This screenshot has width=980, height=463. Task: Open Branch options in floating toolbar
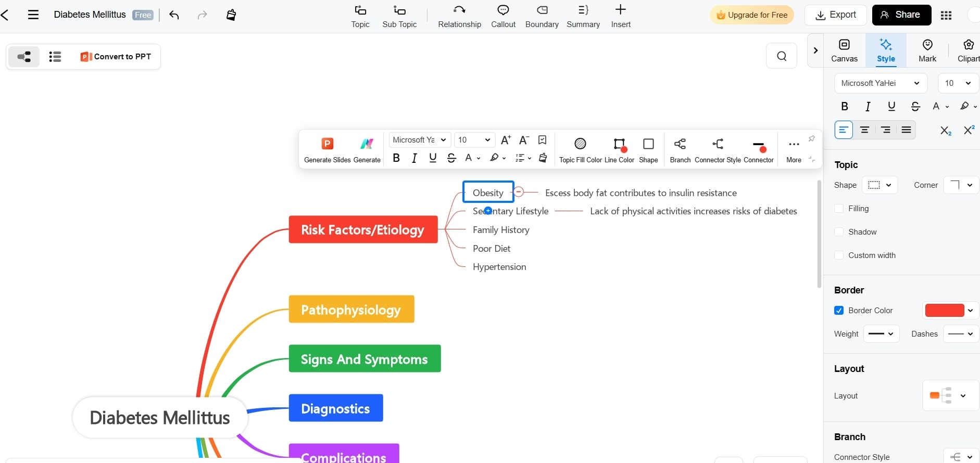tap(680, 150)
